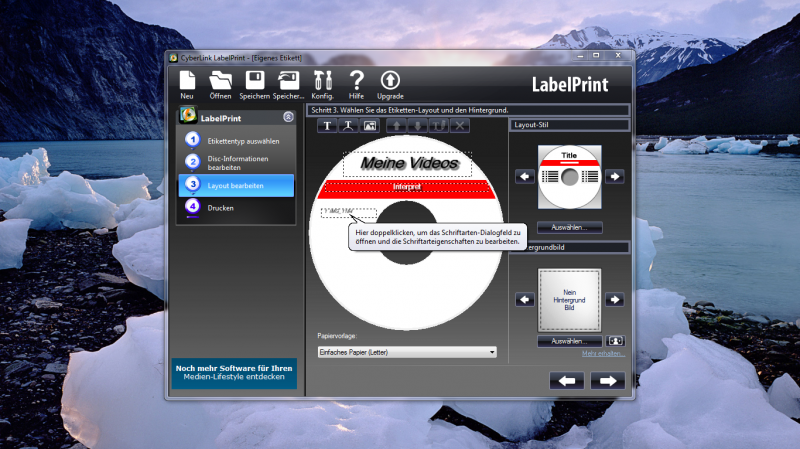Maximize the LabelPrint window

596,55
